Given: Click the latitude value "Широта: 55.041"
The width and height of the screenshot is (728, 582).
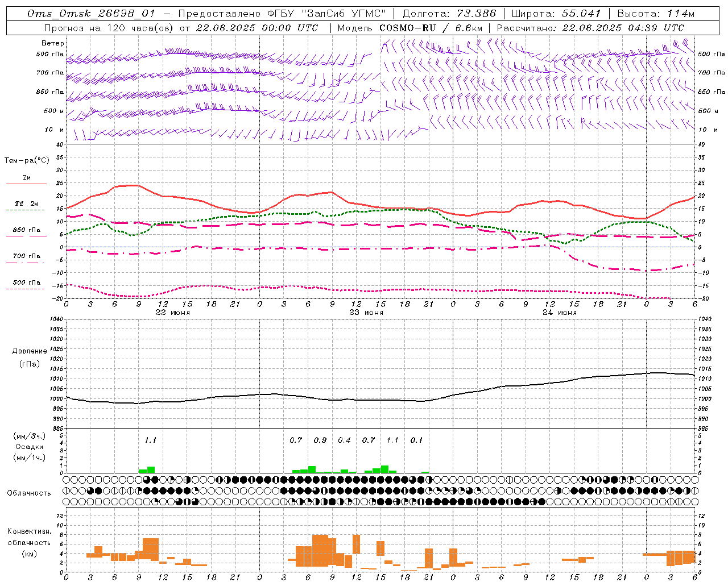Looking at the screenshot, I should coord(556,14).
